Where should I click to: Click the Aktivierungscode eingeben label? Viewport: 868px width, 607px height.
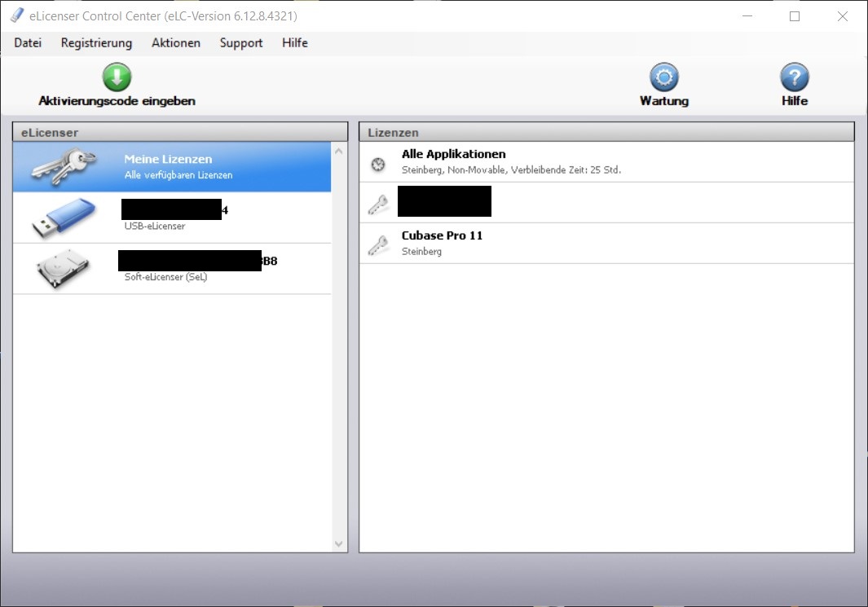[x=117, y=101]
